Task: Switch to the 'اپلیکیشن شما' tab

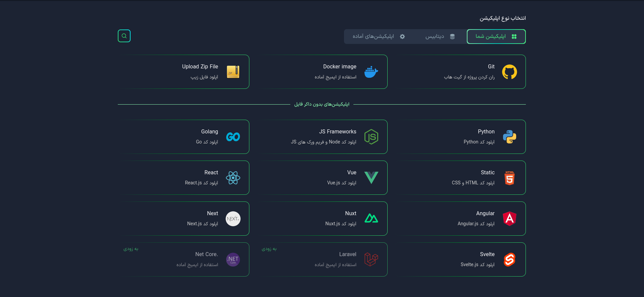Action: [x=496, y=37]
